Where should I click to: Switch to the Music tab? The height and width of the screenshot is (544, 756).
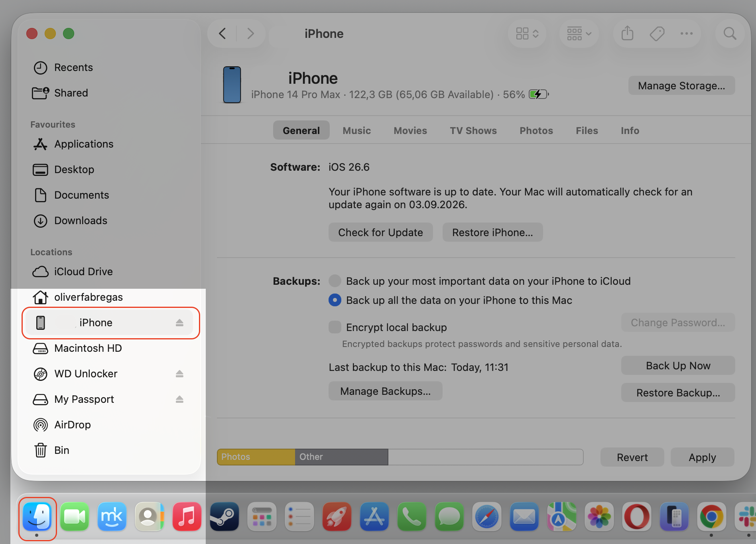tap(356, 130)
